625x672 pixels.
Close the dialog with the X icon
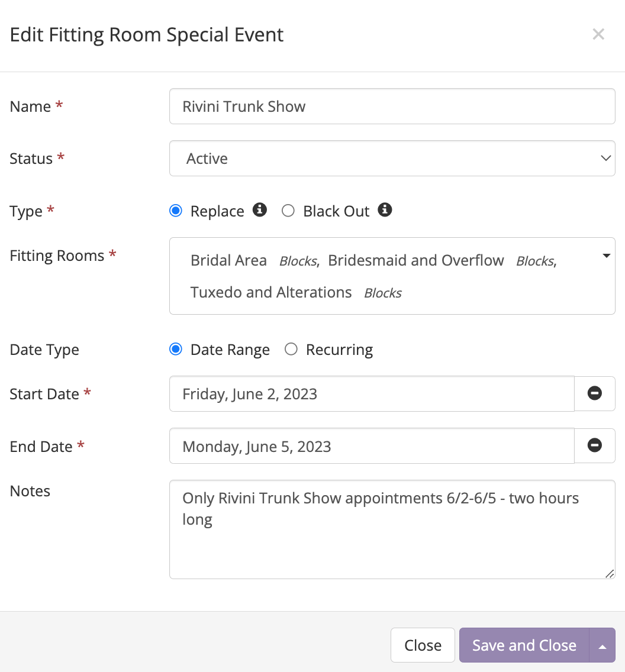click(x=598, y=34)
